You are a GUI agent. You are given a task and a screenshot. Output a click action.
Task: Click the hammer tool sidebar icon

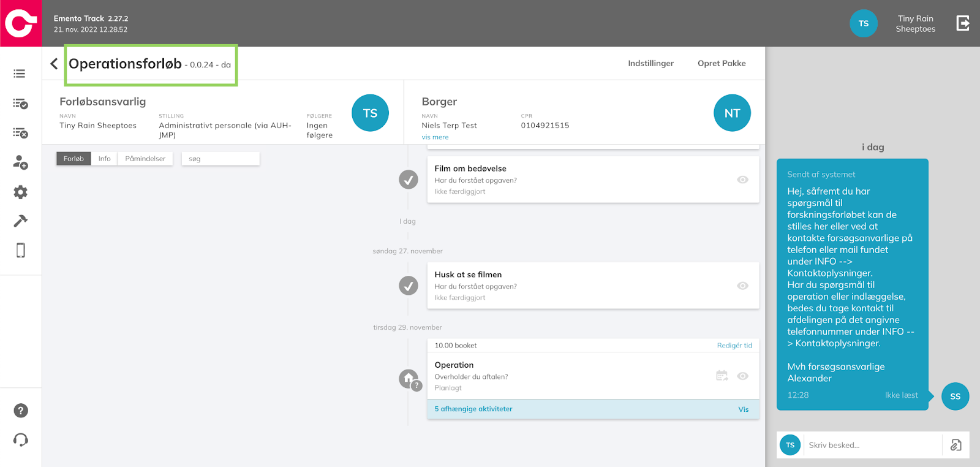tap(20, 221)
